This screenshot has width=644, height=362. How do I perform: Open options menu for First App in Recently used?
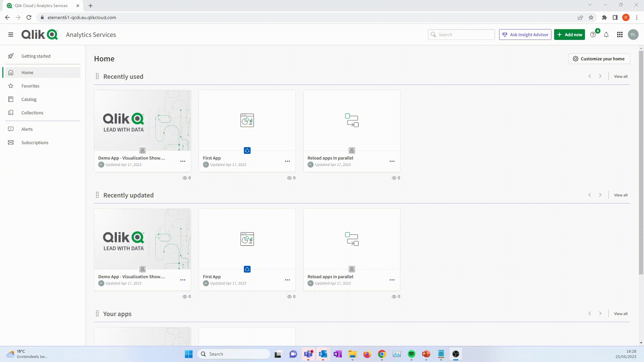287,161
